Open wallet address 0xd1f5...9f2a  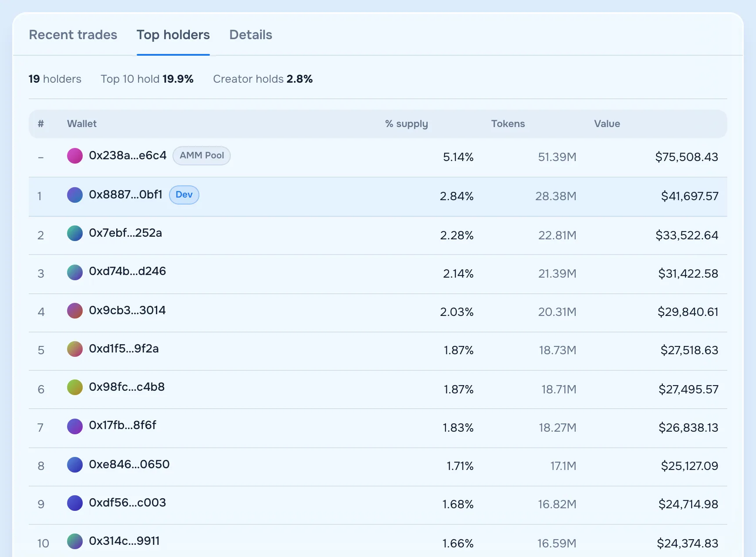click(124, 349)
